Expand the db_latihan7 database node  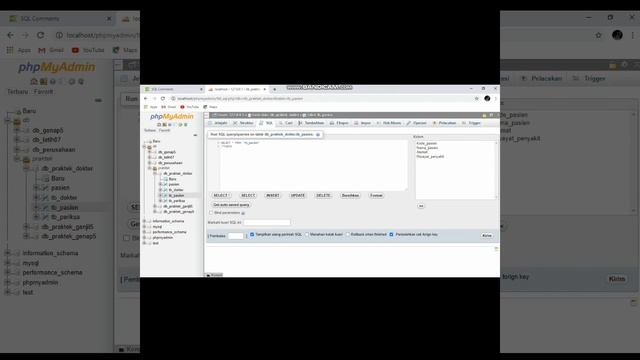149,157
